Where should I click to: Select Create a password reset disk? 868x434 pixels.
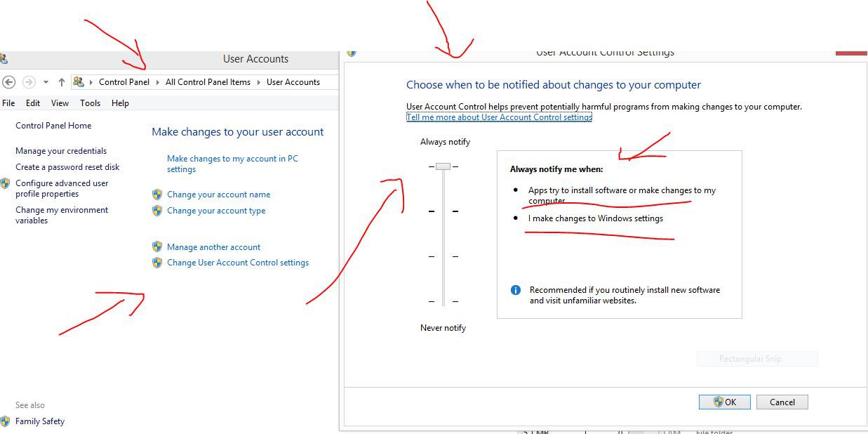pos(67,167)
